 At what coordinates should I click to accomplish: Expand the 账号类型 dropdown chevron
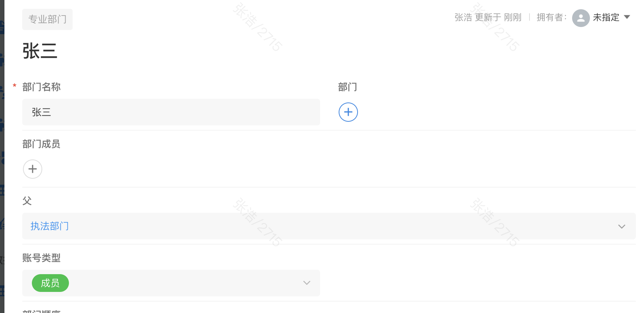tap(306, 283)
